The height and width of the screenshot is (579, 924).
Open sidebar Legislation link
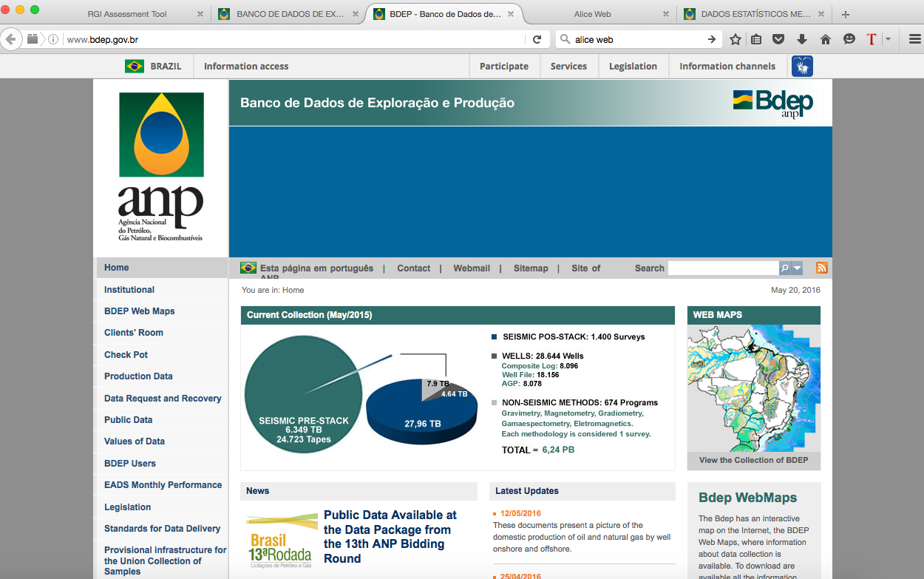coord(127,507)
